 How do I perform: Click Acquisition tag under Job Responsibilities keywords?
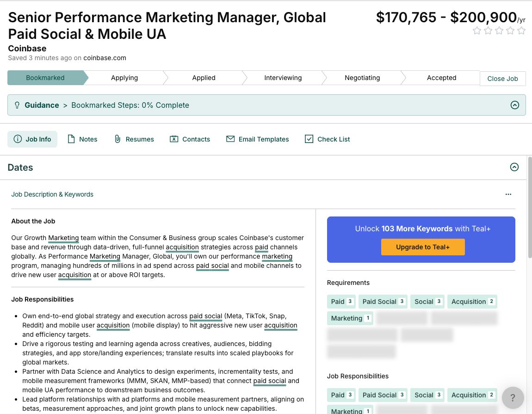point(472,395)
